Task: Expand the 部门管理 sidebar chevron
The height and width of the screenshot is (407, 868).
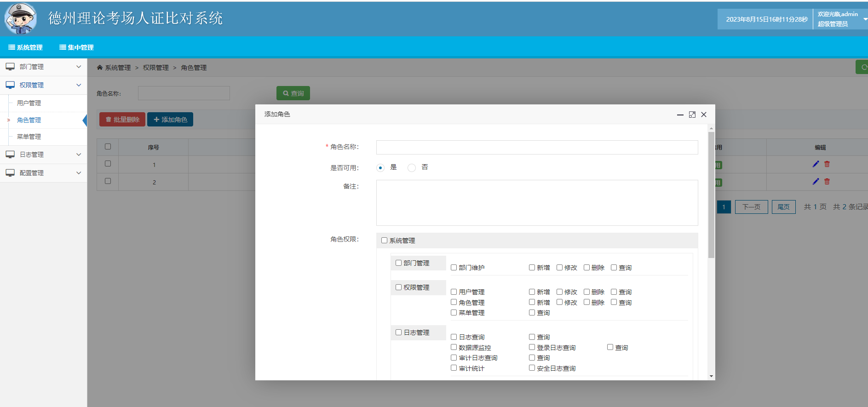Action: [79, 67]
